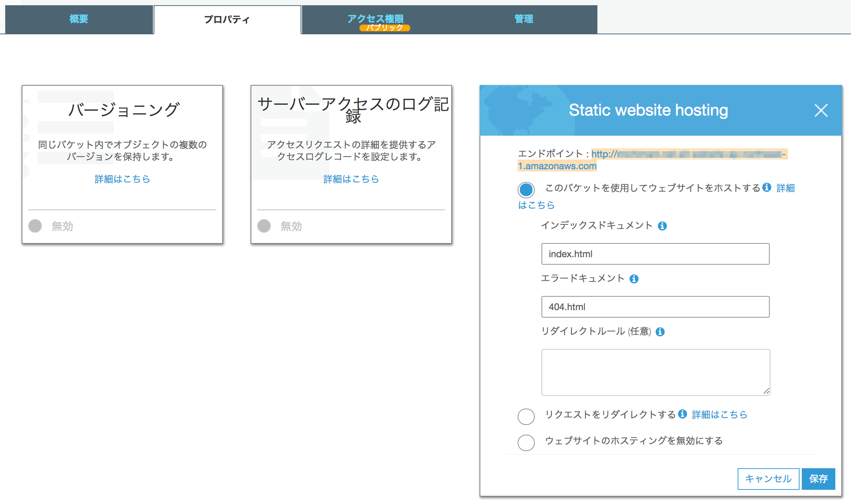Choose ウェブサイトのホスティングを無効にする option

tap(526, 443)
